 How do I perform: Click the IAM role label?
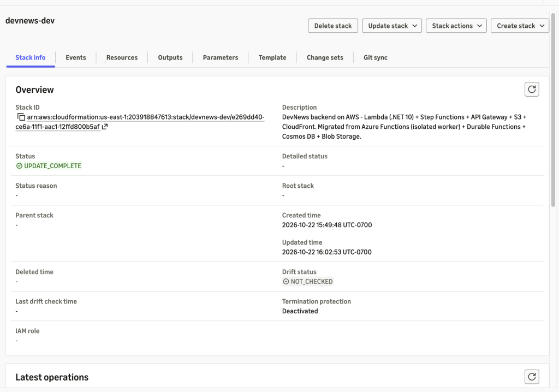point(27,331)
